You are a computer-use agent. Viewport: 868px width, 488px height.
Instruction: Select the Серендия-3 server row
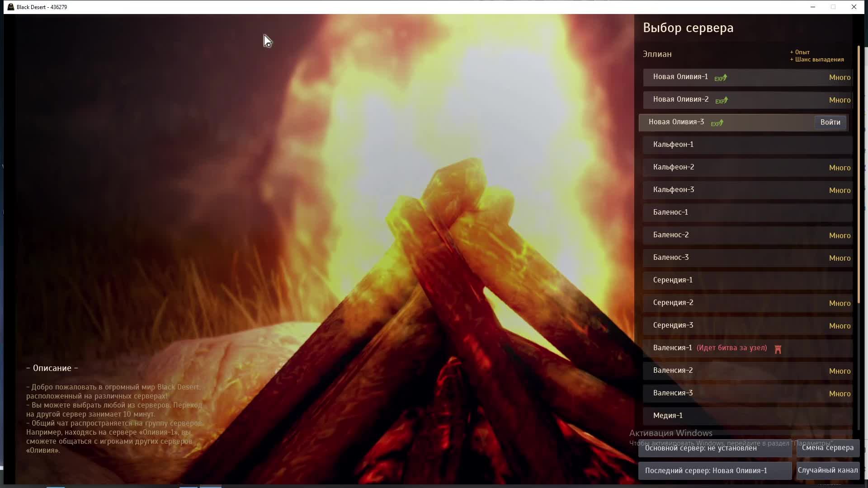pyautogui.click(x=748, y=326)
